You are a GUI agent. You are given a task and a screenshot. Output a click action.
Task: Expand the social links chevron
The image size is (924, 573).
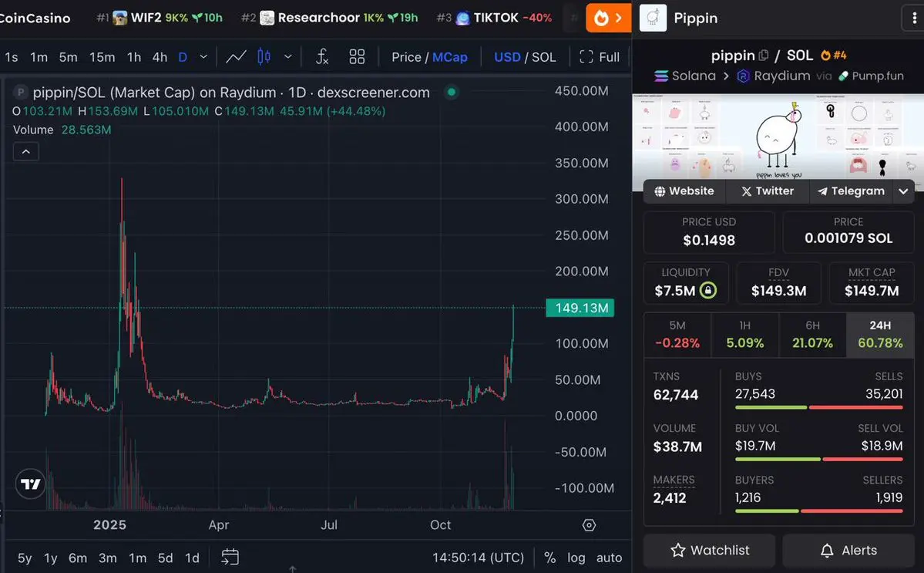tap(902, 191)
